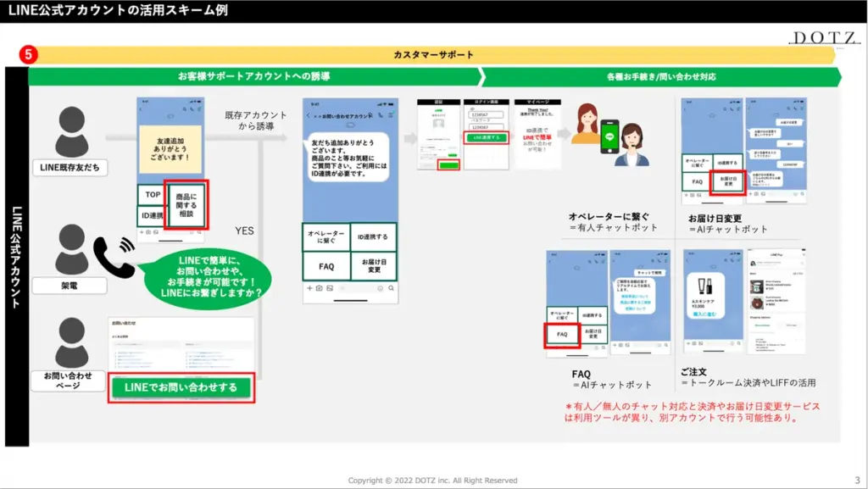Click the person icon above LINE既存友だち
The width and height of the screenshot is (868, 489).
(x=71, y=131)
